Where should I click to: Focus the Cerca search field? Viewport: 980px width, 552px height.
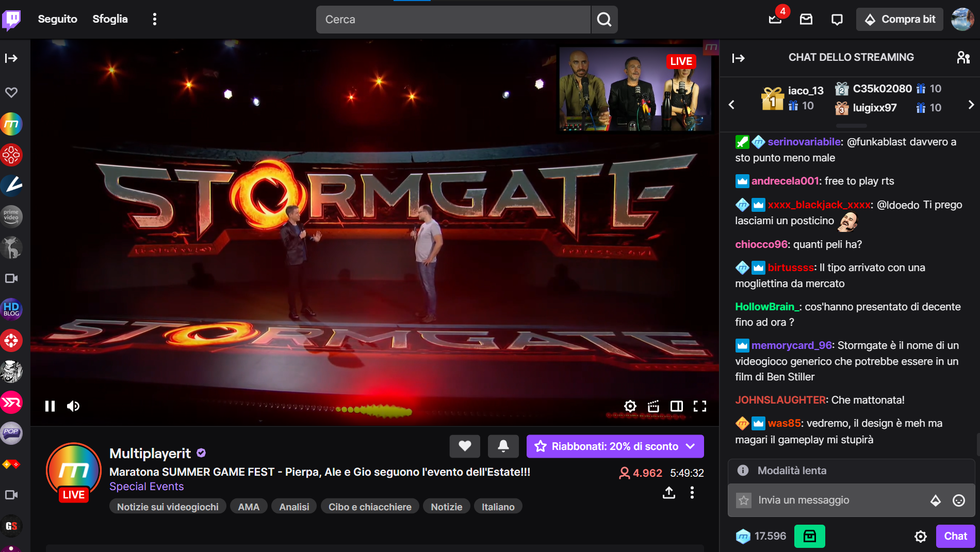(453, 20)
